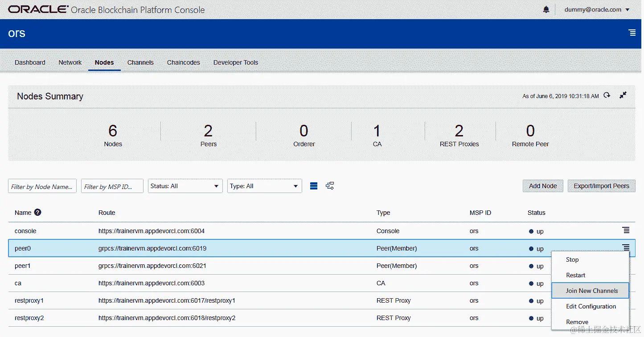Click the Console type cell
This screenshot has width=644, height=337.
(x=388, y=231)
